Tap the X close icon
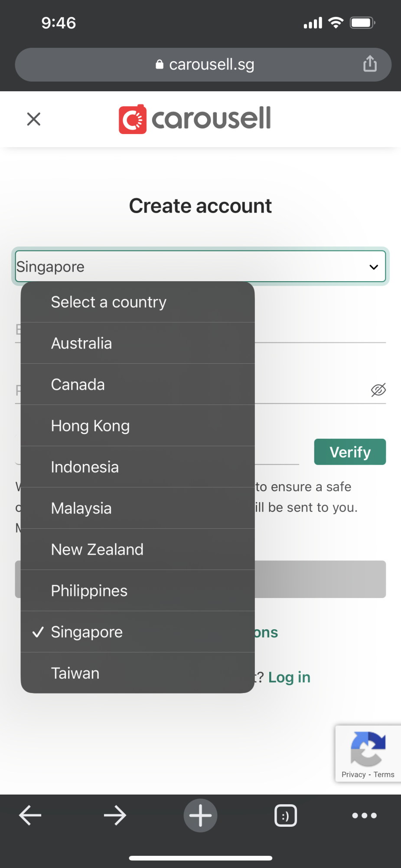The width and height of the screenshot is (401, 868). [33, 119]
